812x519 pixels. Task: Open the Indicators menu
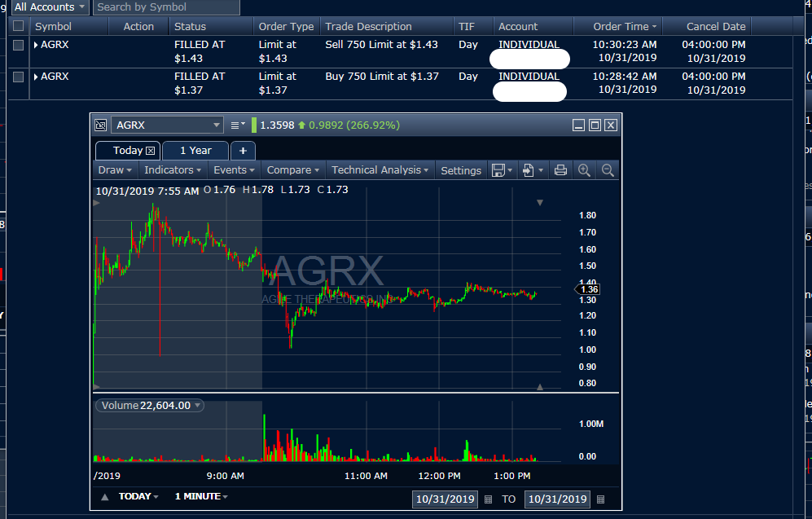click(173, 170)
